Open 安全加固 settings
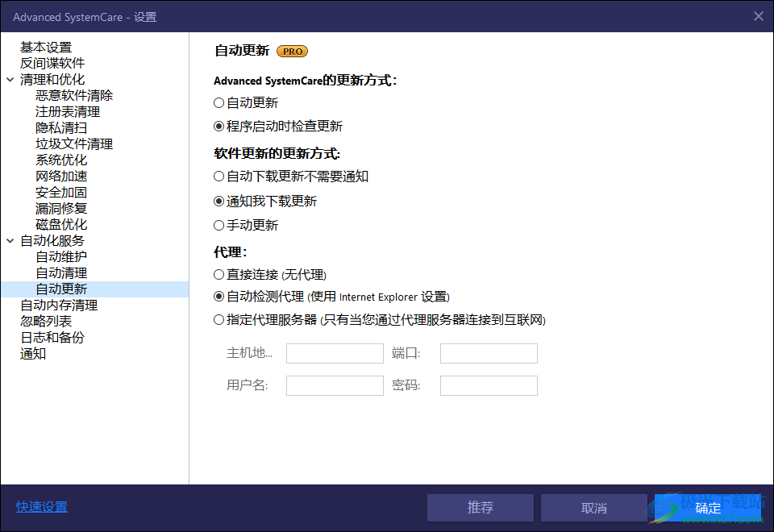This screenshot has height=532, width=774. [61, 193]
